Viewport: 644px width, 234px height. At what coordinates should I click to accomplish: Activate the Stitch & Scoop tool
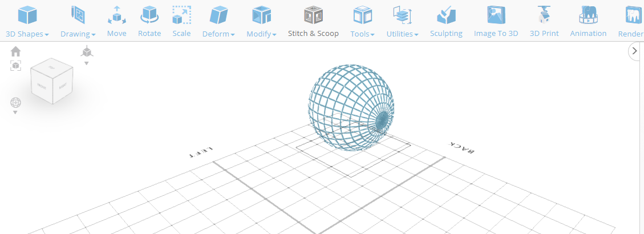pos(313,22)
